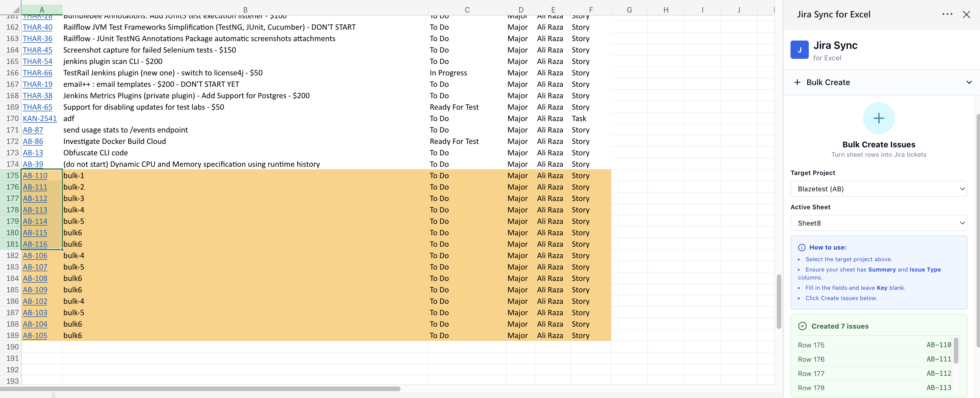Collapse the Bulk Create section chevron
This screenshot has height=398, width=980.
coord(969,82)
